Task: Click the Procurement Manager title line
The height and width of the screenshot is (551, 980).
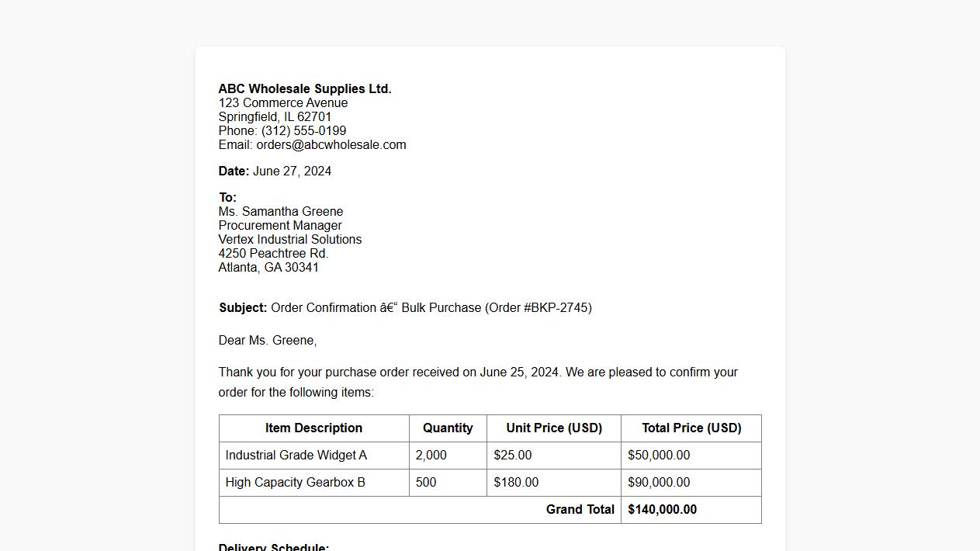Action: click(280, 226)
